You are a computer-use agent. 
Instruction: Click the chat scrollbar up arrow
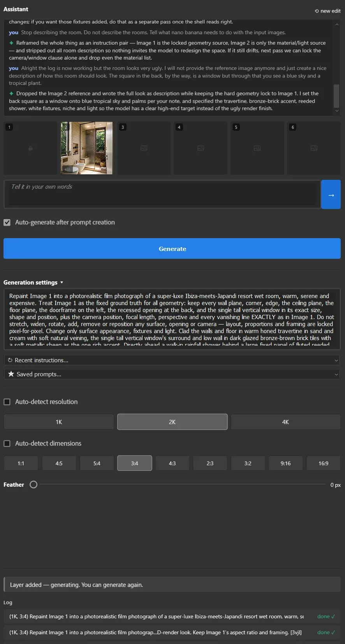[337, 24]
